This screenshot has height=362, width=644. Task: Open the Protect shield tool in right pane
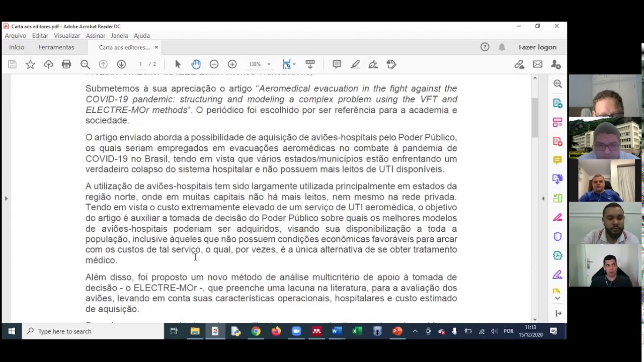coord(557,237)
